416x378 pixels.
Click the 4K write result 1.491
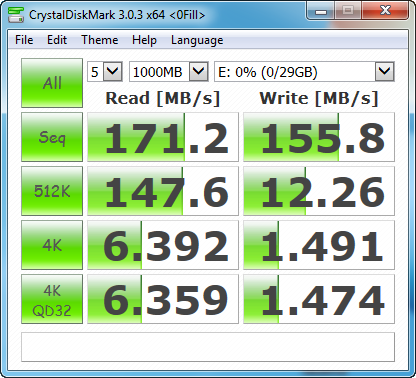tap(319, 245)
